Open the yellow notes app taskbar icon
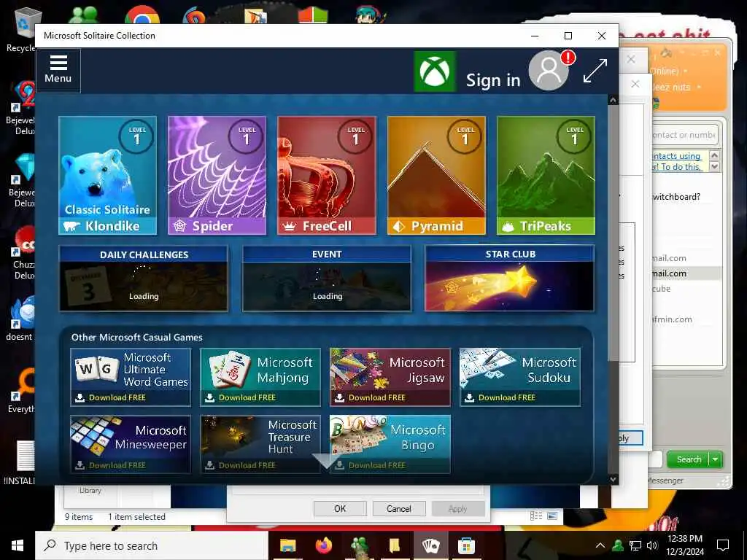 coord(395,545)
